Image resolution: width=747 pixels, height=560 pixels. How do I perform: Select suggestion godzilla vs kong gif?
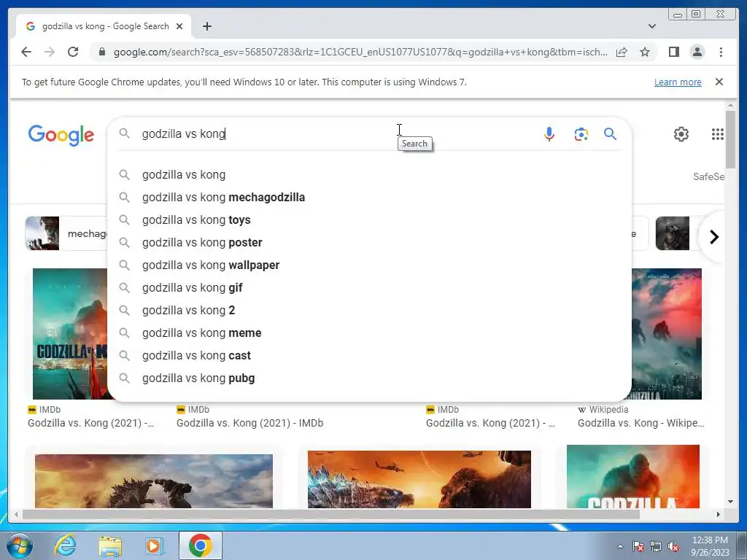click(370, 287)
